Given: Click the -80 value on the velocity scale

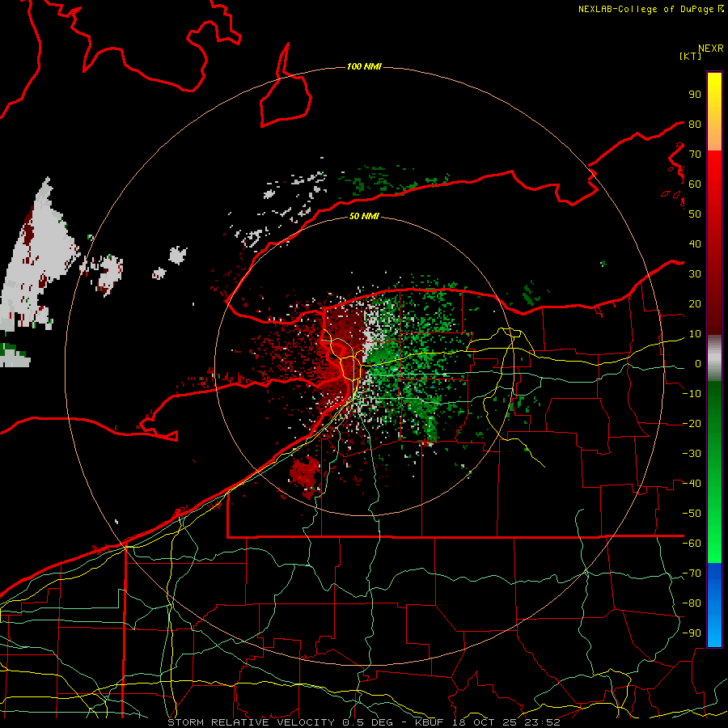Looking at the screenshot, I should [x=692, y=603].
